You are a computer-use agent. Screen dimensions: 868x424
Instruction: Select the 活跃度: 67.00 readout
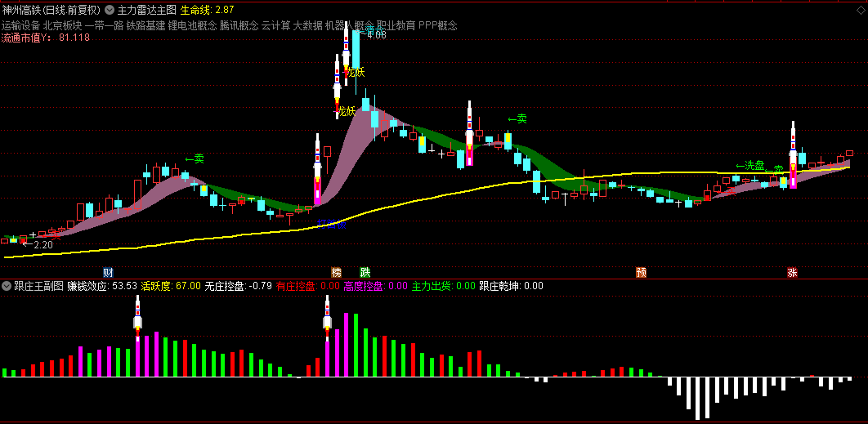171,286
